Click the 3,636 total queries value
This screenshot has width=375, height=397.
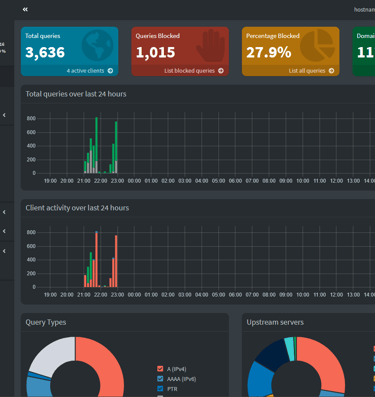(x=45, y=52)
